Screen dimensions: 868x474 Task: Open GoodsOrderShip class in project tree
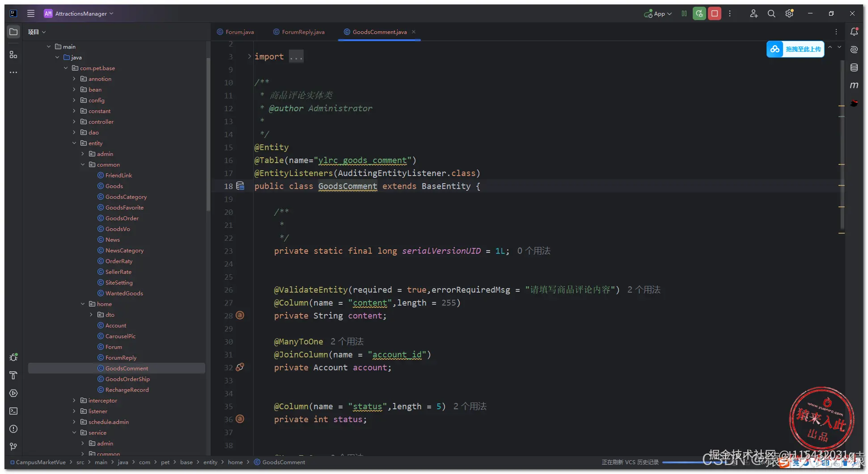coord(127,379)
